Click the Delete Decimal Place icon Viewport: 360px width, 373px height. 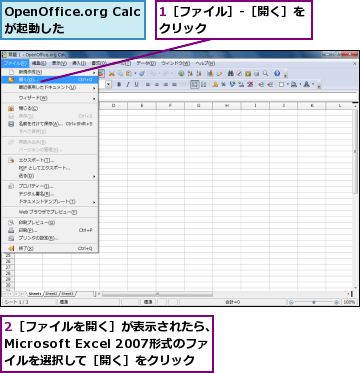pyautogui.click(x=249, y=85)
